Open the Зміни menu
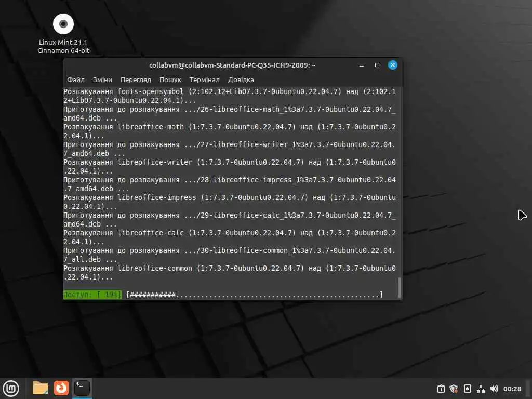Image resolution: width=532 pixels, height=399 pixels. [x=102, y=79]
